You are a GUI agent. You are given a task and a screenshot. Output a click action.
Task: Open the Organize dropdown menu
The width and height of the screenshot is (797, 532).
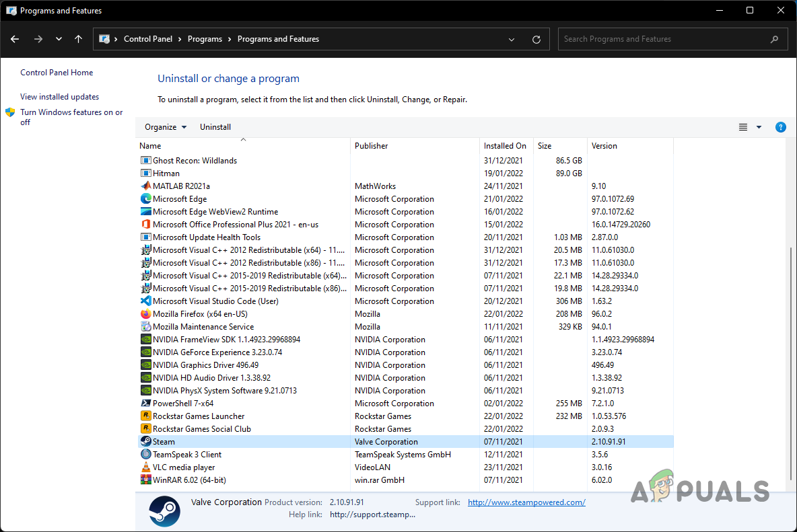point(166,127)
